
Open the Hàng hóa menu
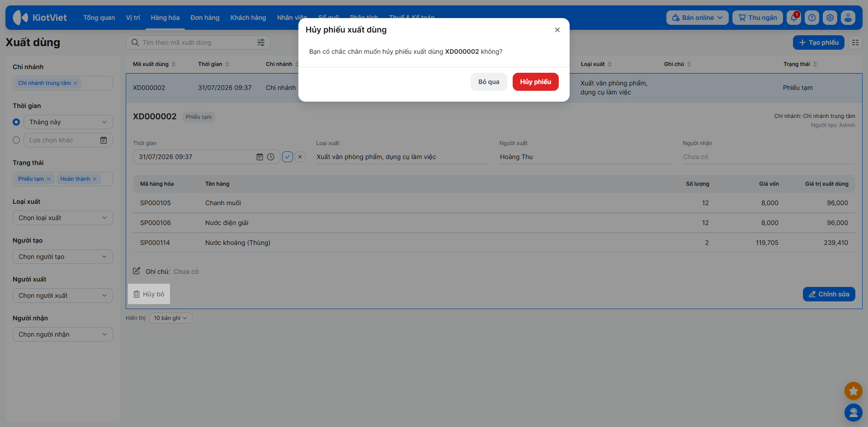[165, 18]
